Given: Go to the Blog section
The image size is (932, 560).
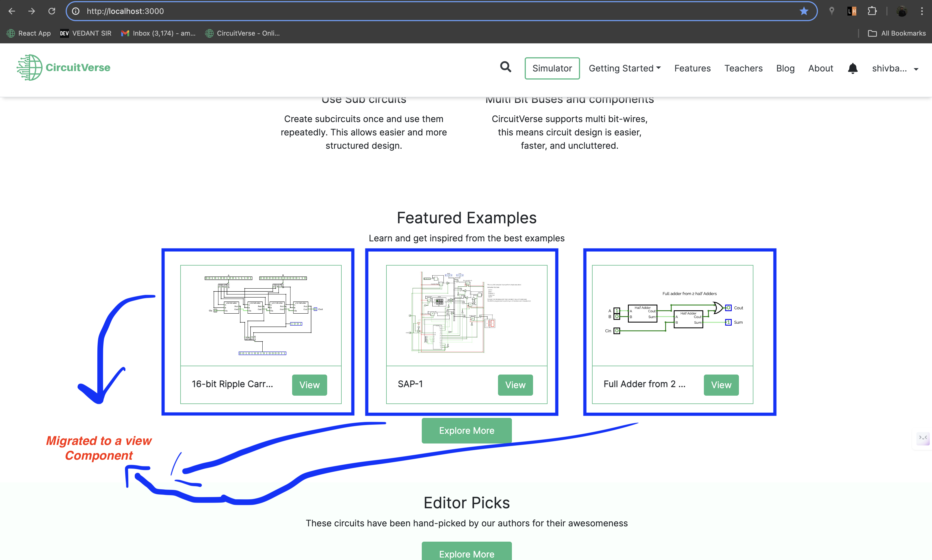Looking at the screenshot, I should pos(785,68).
